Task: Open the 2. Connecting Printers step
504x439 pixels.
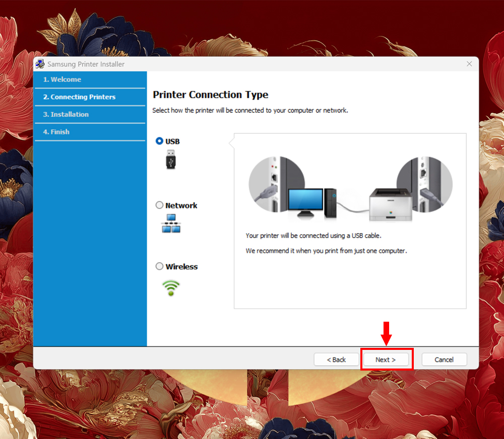Action: coord(90,97)
